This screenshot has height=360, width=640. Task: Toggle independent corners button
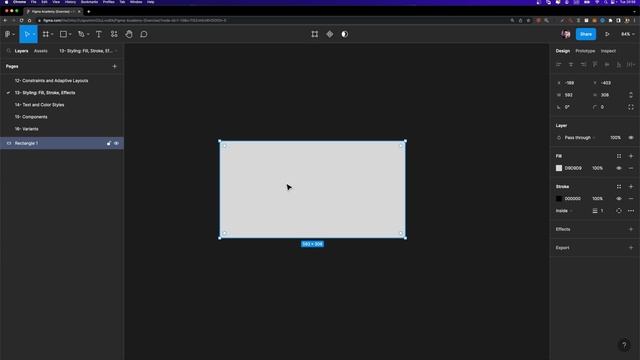tap(631, 107)
